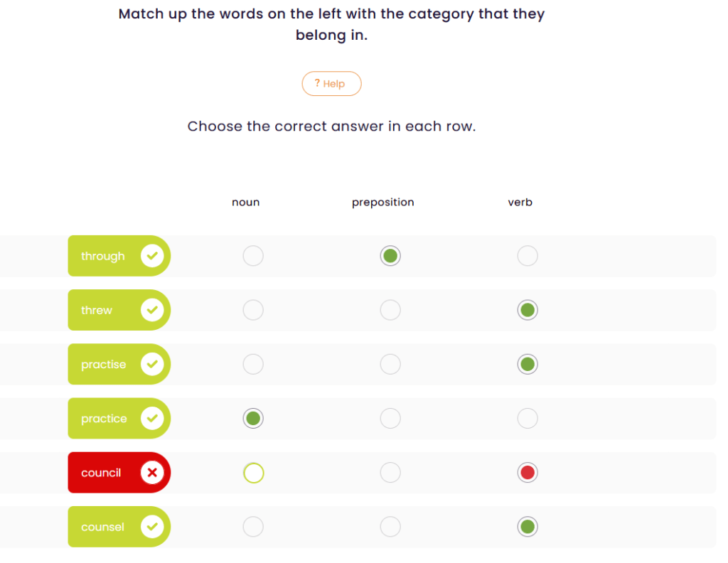The image size is (728, 563).
Task: Select noun for the 'council' row
Action: tap(253, 473)
